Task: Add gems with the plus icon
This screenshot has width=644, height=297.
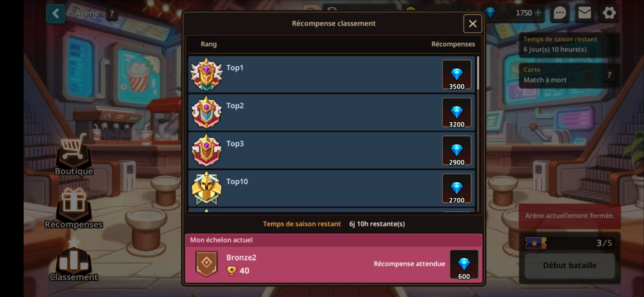Action: [538, 13]
